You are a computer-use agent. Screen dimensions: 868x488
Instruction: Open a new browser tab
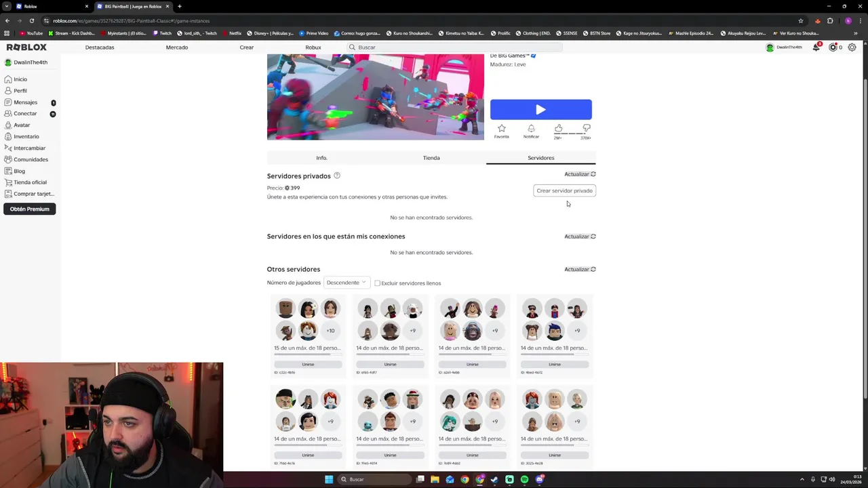[179, 6]
